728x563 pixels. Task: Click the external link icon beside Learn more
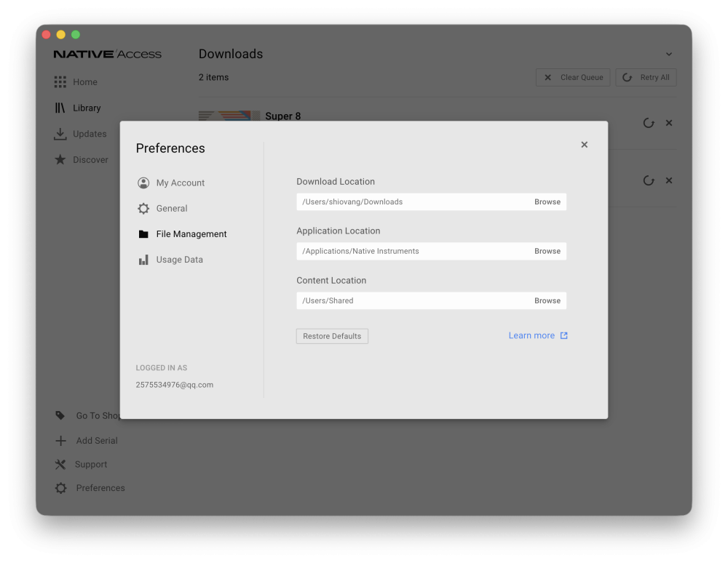(x=563, y=335)
